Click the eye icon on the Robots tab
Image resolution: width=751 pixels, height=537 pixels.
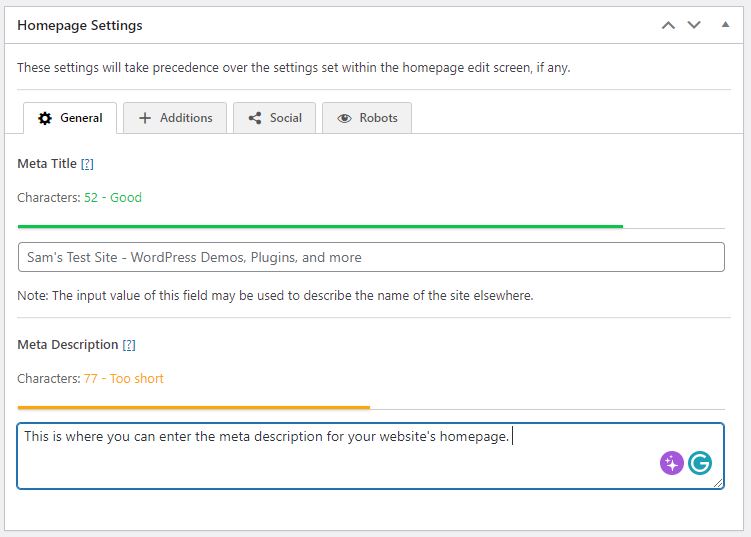344,118
